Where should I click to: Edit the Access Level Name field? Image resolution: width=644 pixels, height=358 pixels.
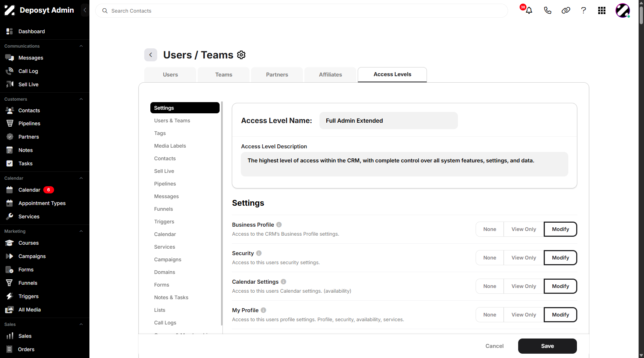pyautogui.click(x=388, y=121)
